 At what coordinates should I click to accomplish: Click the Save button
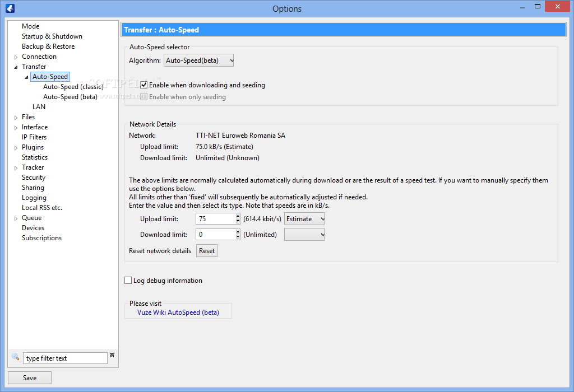30,378
